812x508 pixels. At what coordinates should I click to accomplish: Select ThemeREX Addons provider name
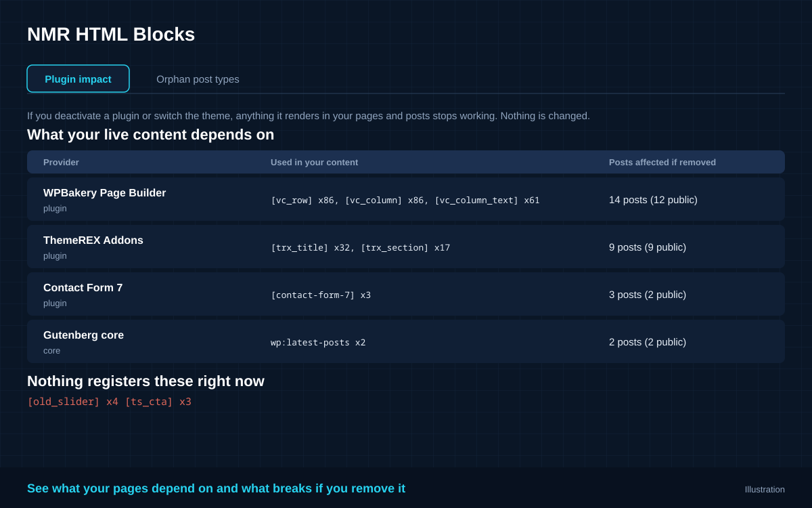[93, 240]
